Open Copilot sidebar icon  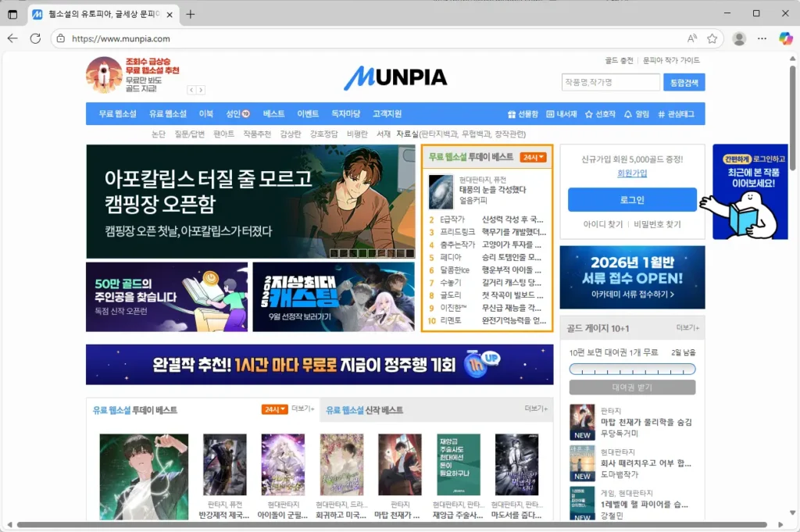pyautogui.click(x=786, y=38)
